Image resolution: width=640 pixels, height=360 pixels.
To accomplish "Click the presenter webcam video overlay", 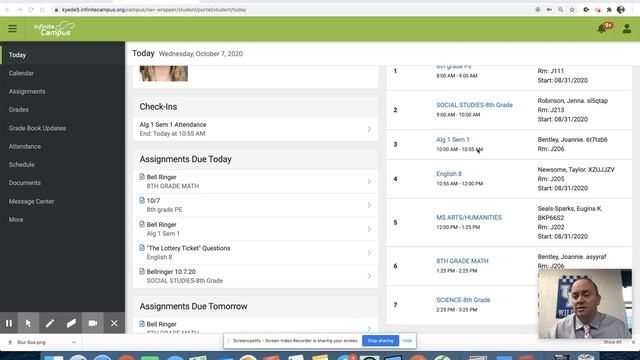I will point(585,304).
